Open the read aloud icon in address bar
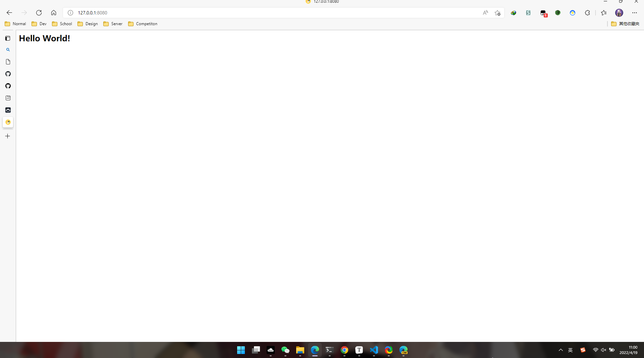This screenshot has height=358, width=644. pyautogui.click(x=485, y=13)
